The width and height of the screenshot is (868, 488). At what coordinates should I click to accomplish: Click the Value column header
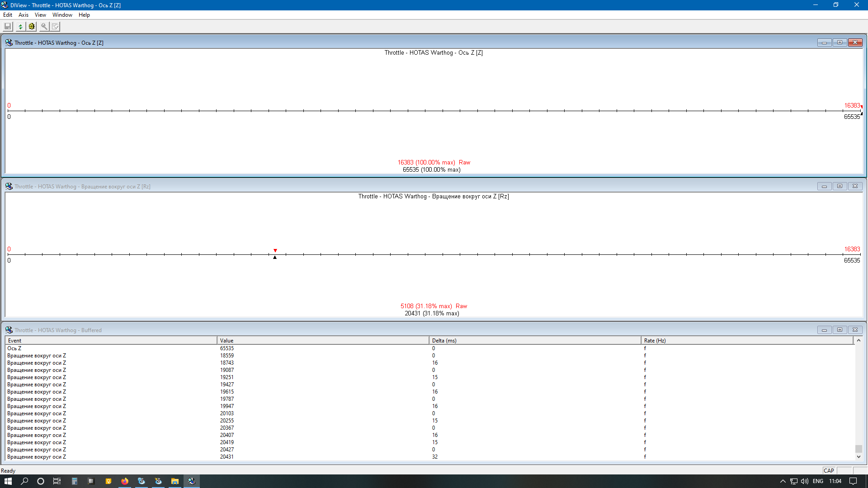point(323,340)
